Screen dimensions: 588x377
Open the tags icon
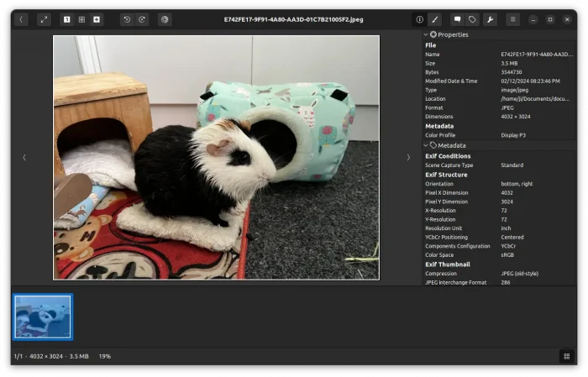[x=473, y=19]
